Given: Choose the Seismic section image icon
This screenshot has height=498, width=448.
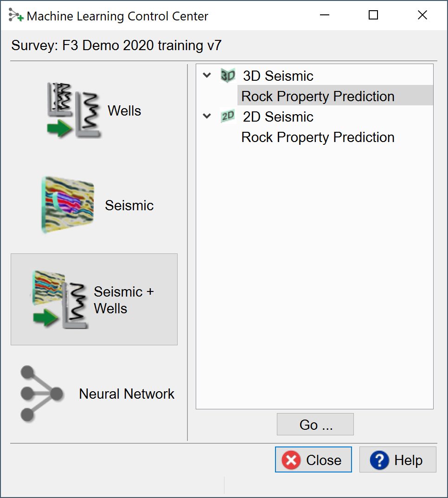Looking at the screenshot, I should coord(68,205).
